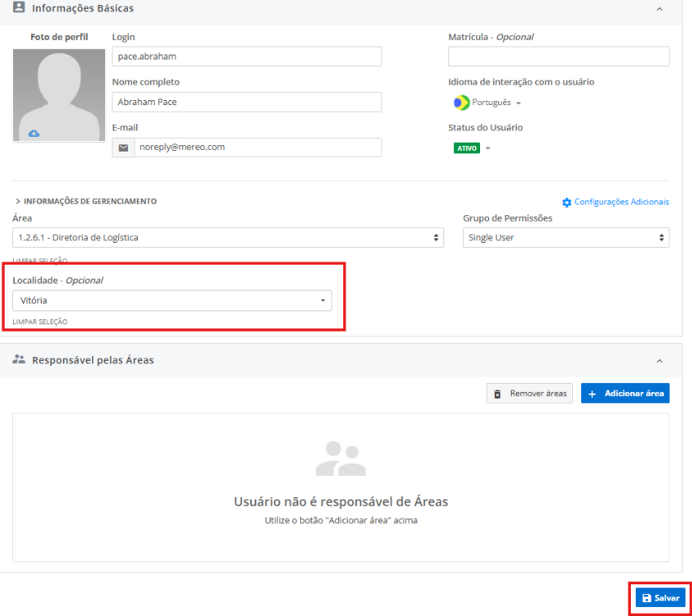
Task: Click the envelope icon beside the e-mail field
Action: (123, 147)
